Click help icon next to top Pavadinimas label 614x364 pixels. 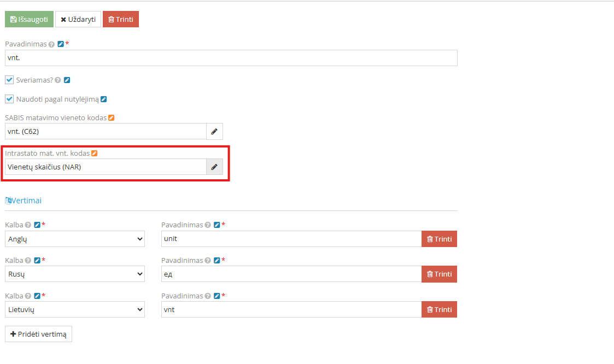pos(51,44)
